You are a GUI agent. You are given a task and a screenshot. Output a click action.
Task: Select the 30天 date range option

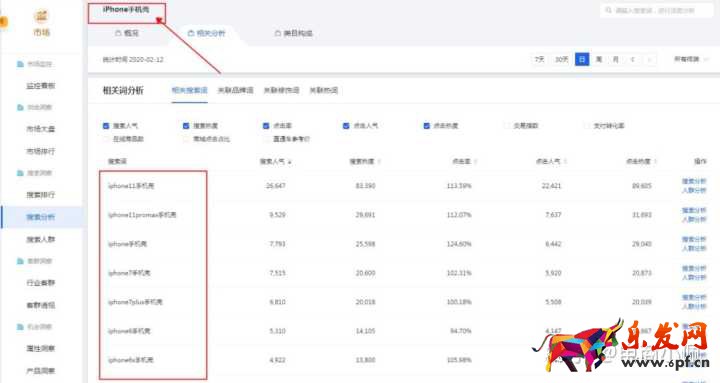click(562, 59)
